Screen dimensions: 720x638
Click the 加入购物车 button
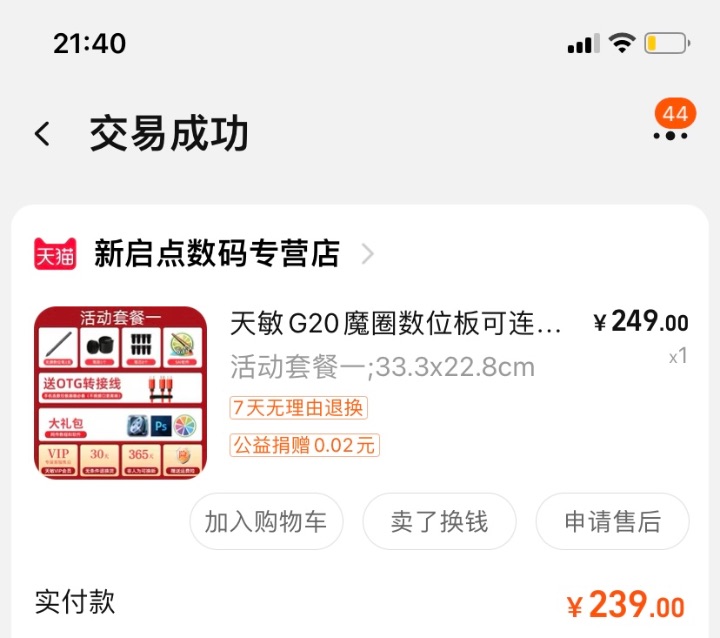[x=266, y=521]
